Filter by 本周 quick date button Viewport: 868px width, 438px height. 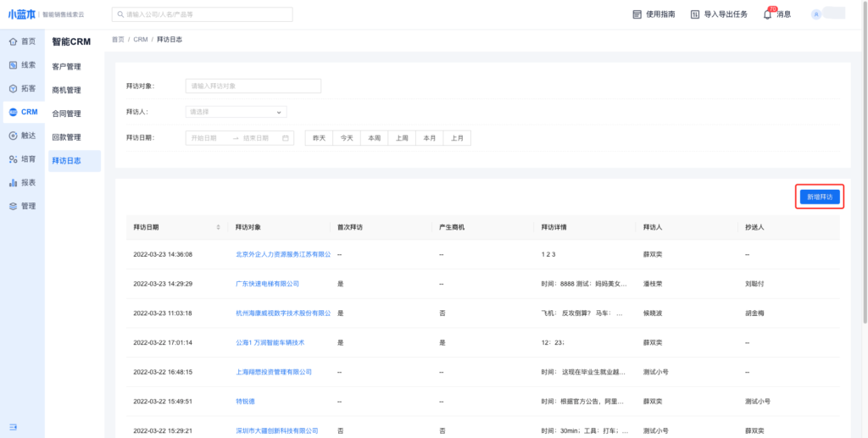(374, 138)
